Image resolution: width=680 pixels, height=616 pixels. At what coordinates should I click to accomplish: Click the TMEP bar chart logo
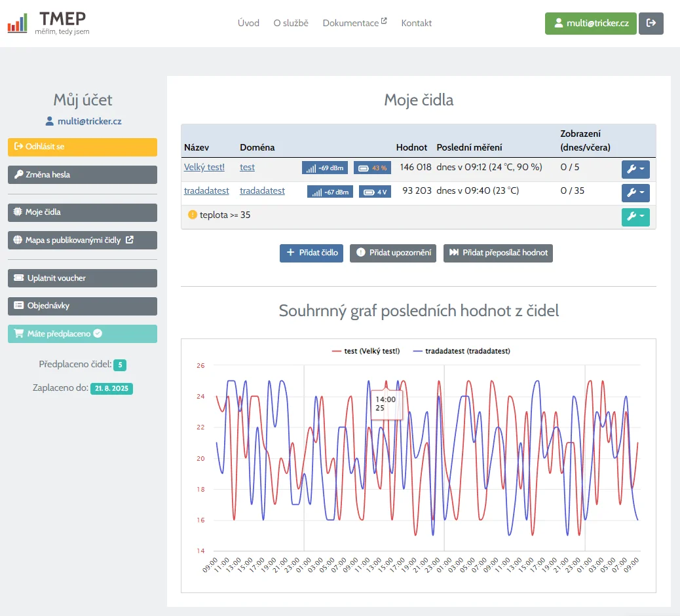click(x=18, y=24)
